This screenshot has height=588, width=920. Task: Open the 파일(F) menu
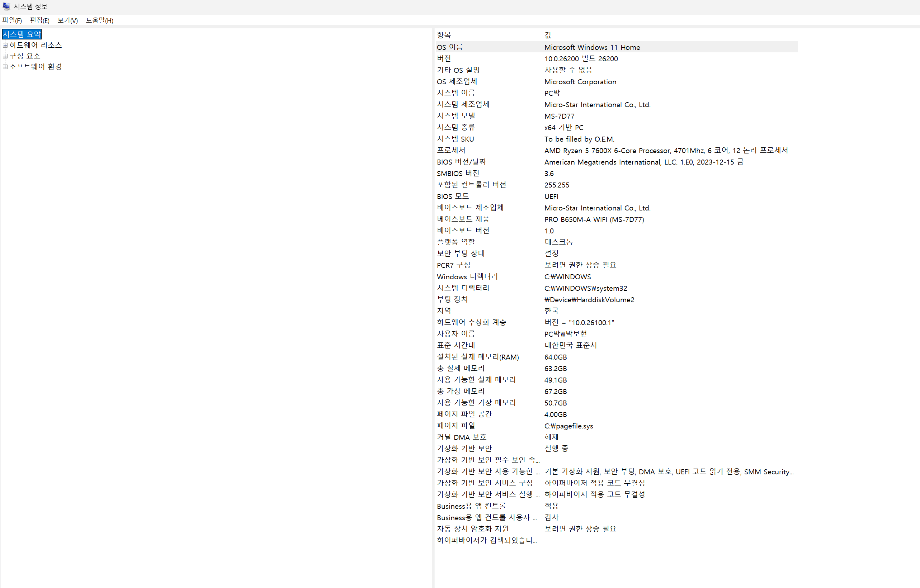tap(12, 21)
